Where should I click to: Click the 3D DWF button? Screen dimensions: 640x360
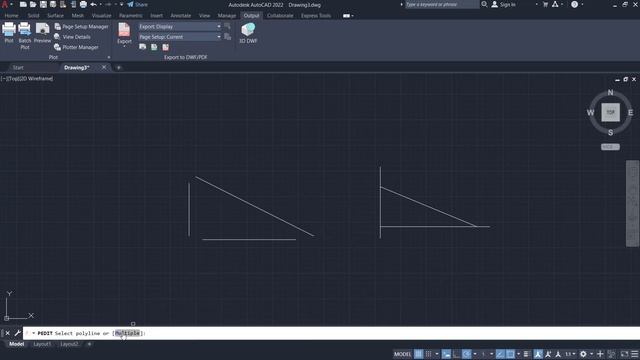click(248, 33)
